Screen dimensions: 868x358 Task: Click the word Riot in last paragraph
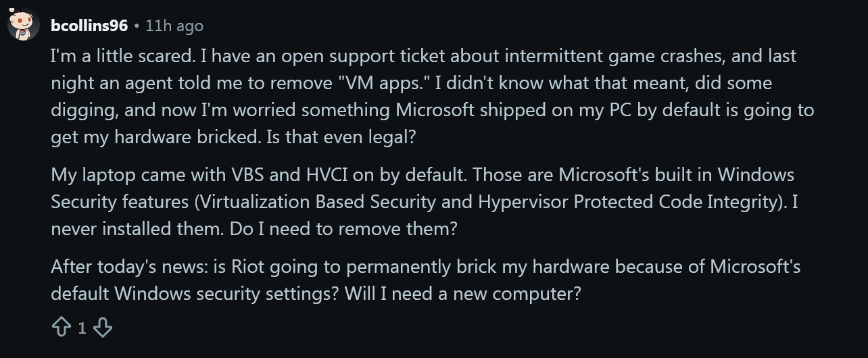click(x=247, y=267)
